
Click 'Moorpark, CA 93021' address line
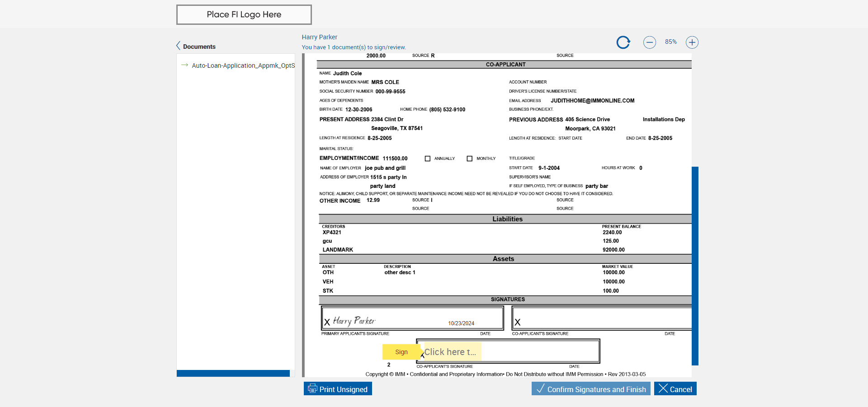[590, 129]
